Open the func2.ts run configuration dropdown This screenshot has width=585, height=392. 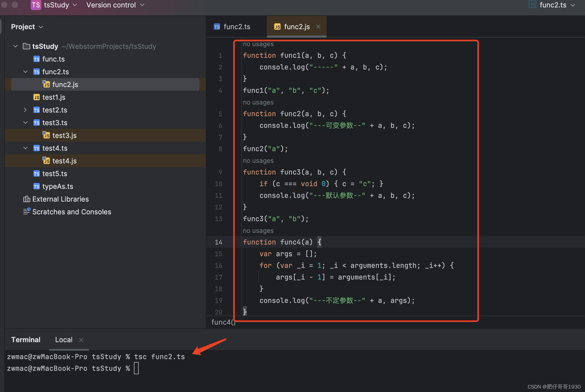point(557,5)
